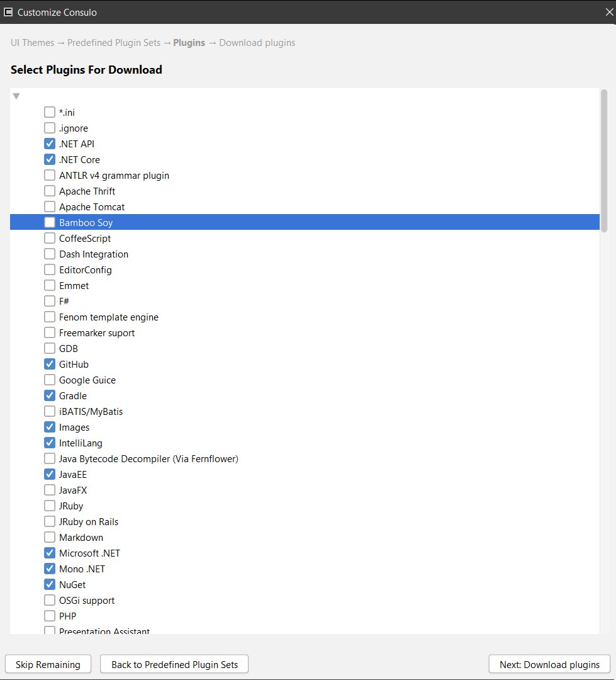616x680 pixels.
Task: Deselect the Images plugin checkbox
Action: tap(50, 427)
